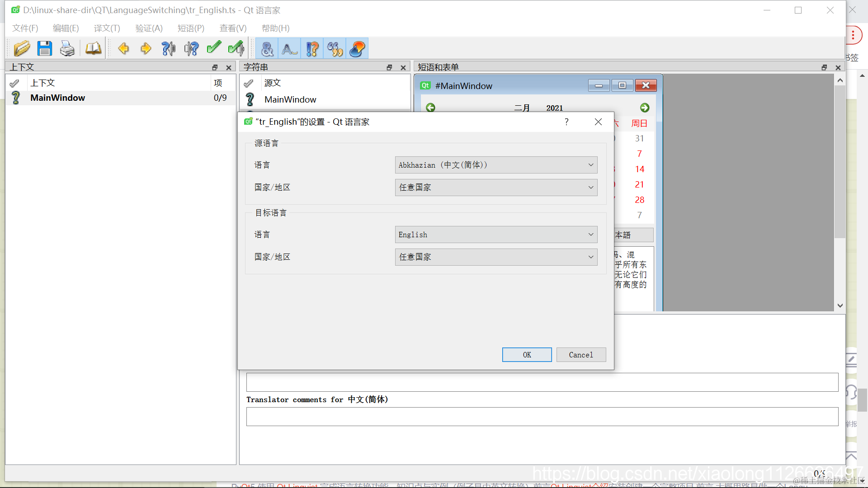
Task: Open the 文件(F) menu
Action: pos(25,28)
